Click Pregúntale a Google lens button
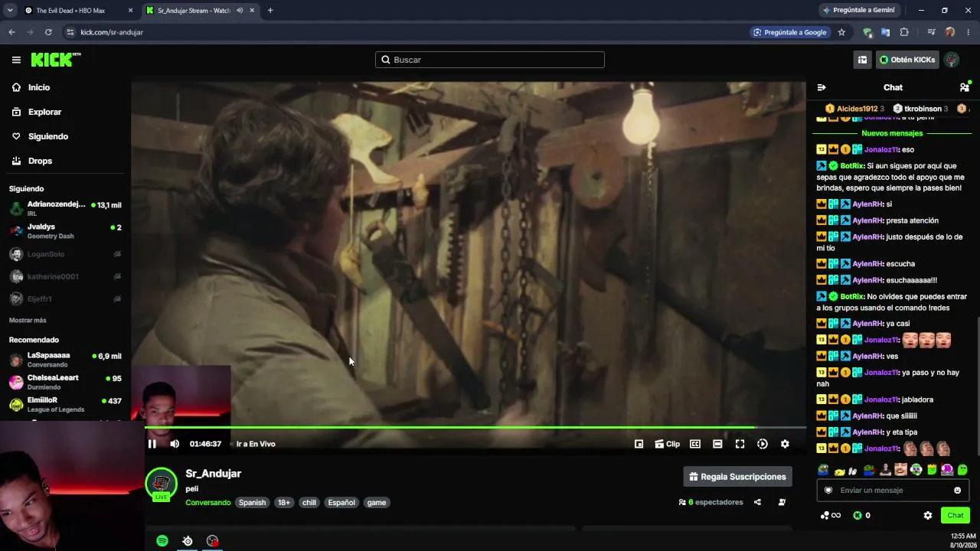 pos(790,32)
